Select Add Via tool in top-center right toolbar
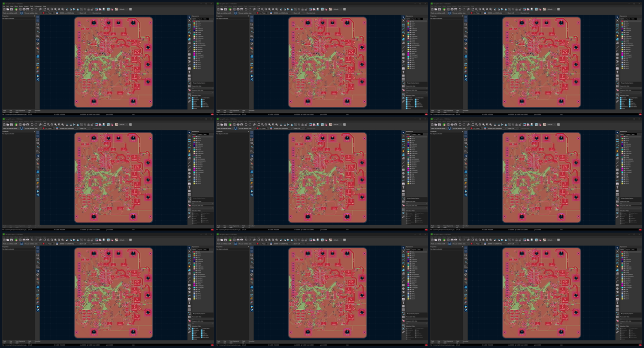Screen dimensions: 644x348 coord(403,36)
